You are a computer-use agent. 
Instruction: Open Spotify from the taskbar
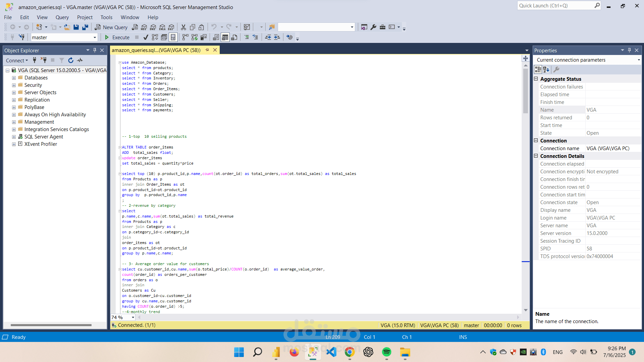click(x=386, y=352)
